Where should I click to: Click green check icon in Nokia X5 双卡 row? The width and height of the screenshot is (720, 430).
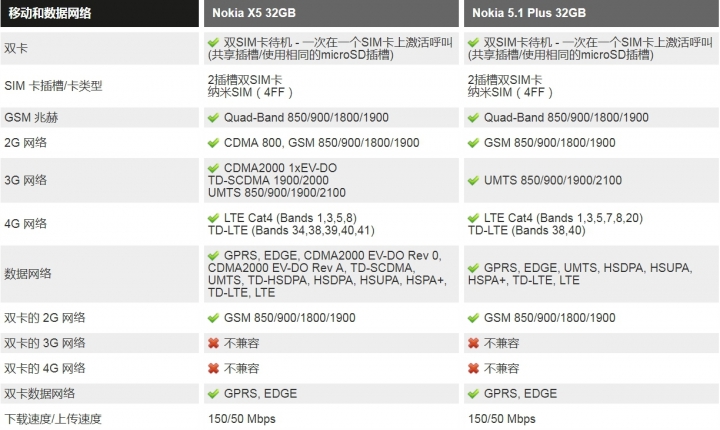point(214,43)
